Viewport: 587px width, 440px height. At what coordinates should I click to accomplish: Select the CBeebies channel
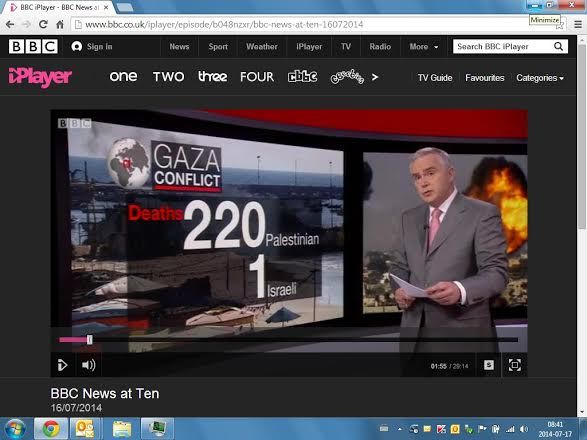coord(347,77)
